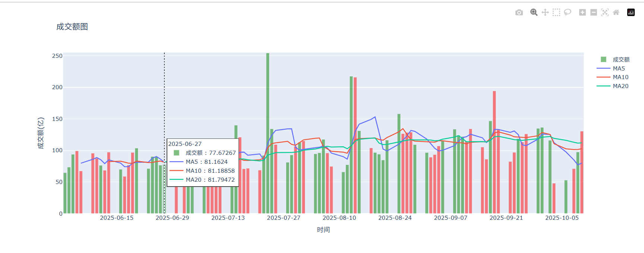Image resolution: width=644 pixels, height=253 pixels.
Task: Activate the Pan tool in modebar
Action: tap(545, 13)
